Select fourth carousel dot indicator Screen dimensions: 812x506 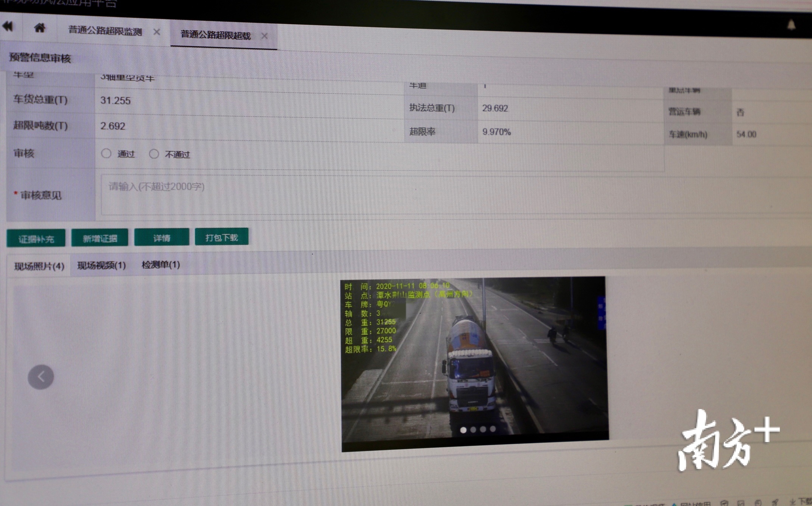tap(493, 429)
